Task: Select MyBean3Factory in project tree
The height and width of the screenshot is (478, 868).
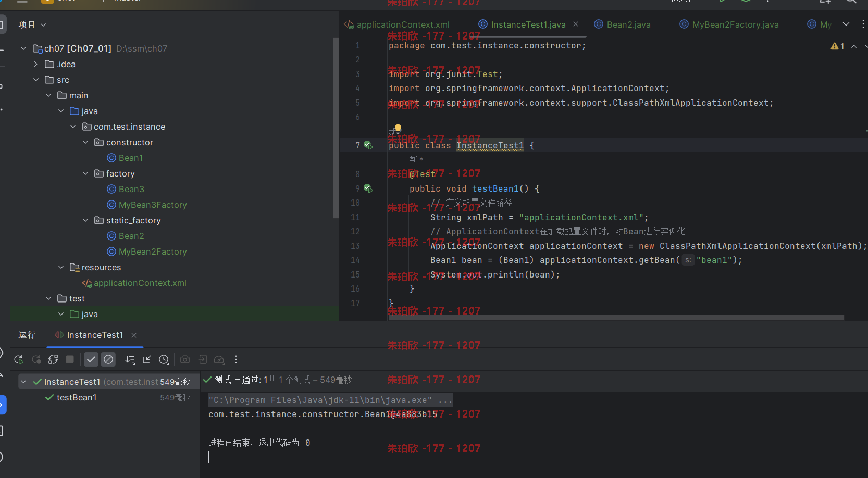Action: coord(147,205)
